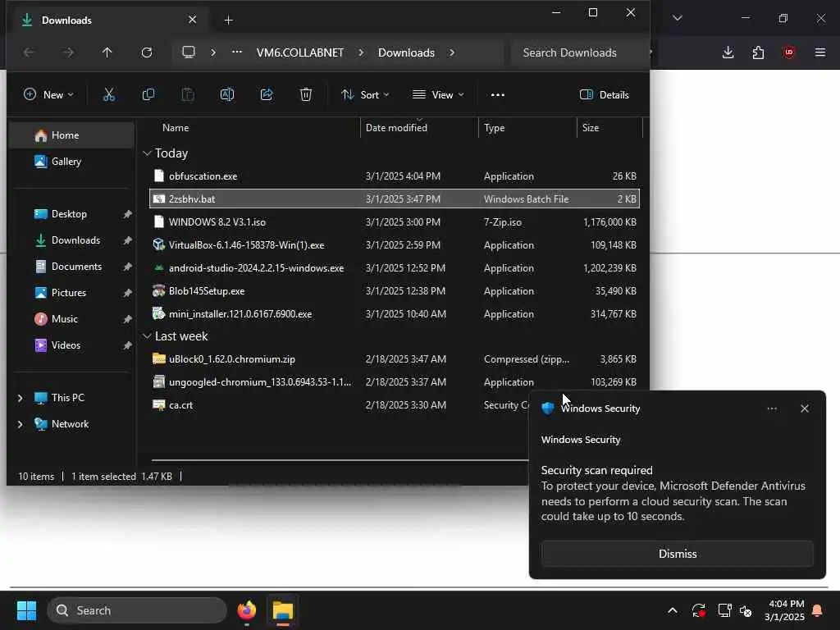Toggle the Details pane button
840x630 pixels.
pos(605,95)
